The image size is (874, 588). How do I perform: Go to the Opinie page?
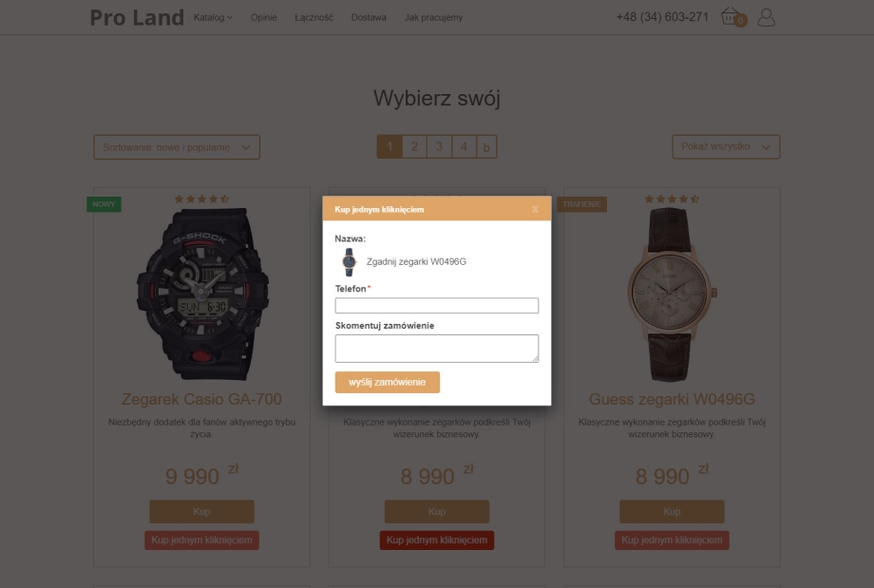[x=264, y=17]
